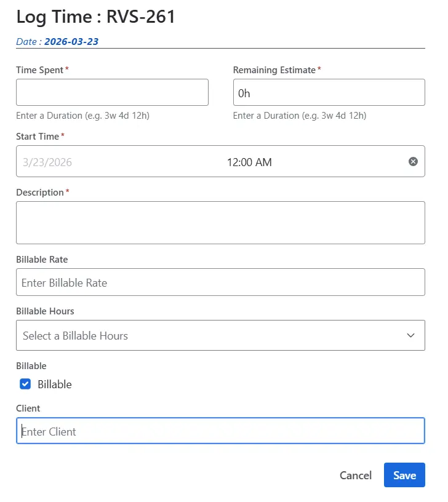Screen dimensions: 448x502
Task: Uncheck the Billable checkbox
Action: pos(25,384)
